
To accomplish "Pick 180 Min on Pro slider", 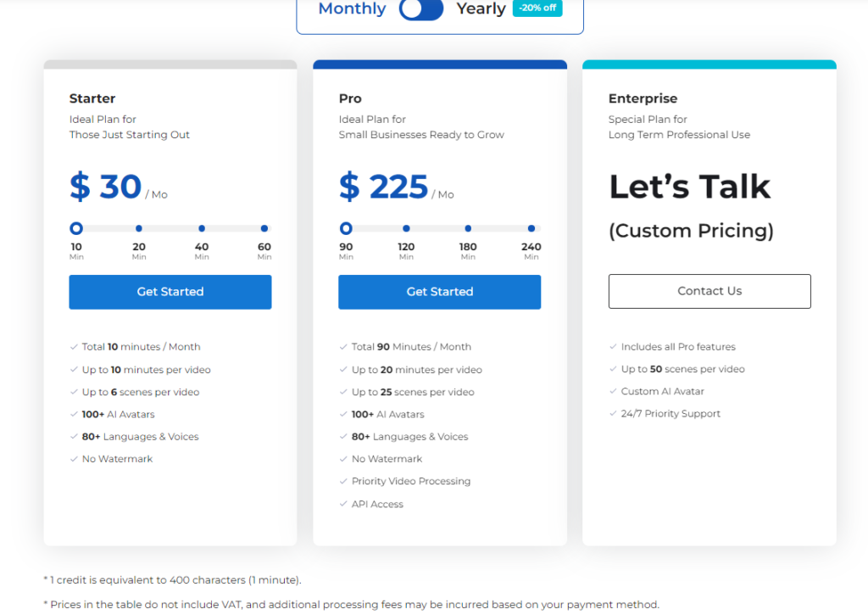I will click(468, 228).
